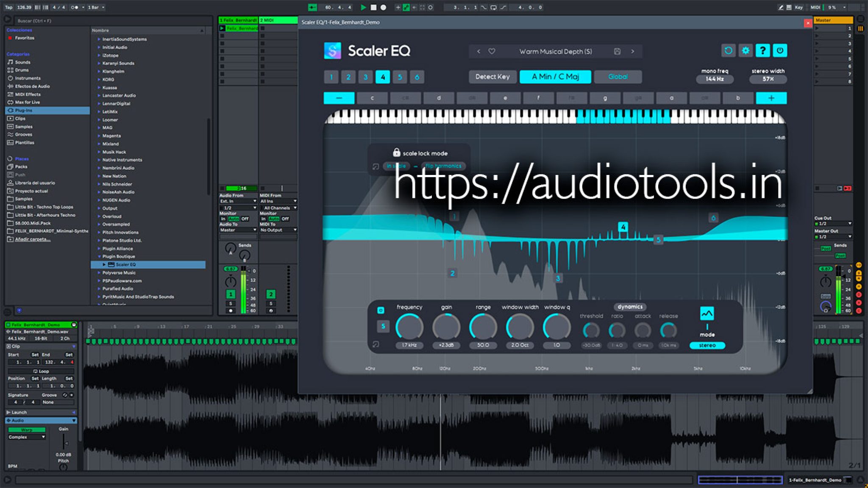Viewport: 868px width, 488px height.
Task: Favorite the current preset with the heart icon
Action: (492, 51)
